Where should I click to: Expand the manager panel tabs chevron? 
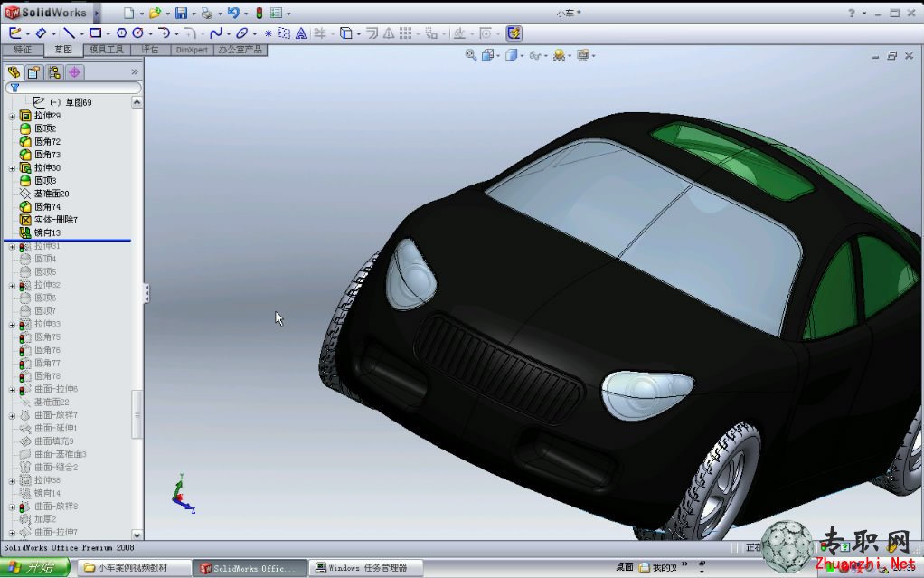(x=135, y=72)
